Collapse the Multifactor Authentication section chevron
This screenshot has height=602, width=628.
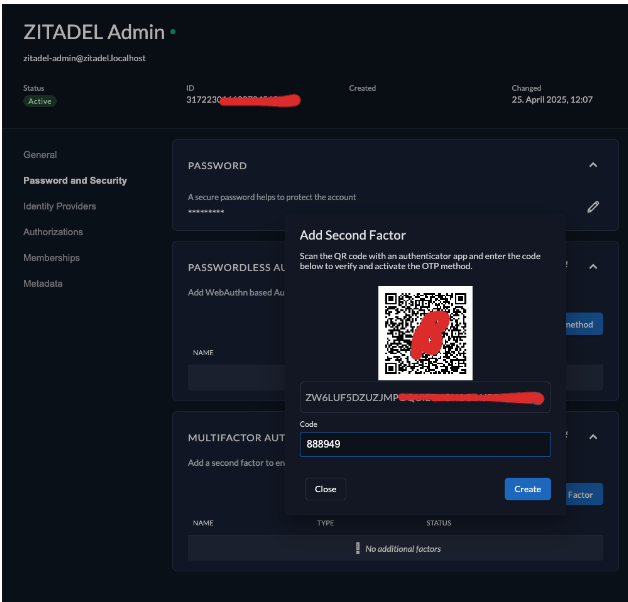593,437
